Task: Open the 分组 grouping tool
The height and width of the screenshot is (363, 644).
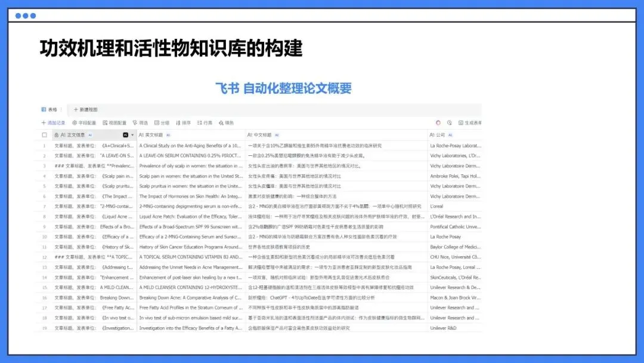Action: pyautogui.click(x=162, y=123)
